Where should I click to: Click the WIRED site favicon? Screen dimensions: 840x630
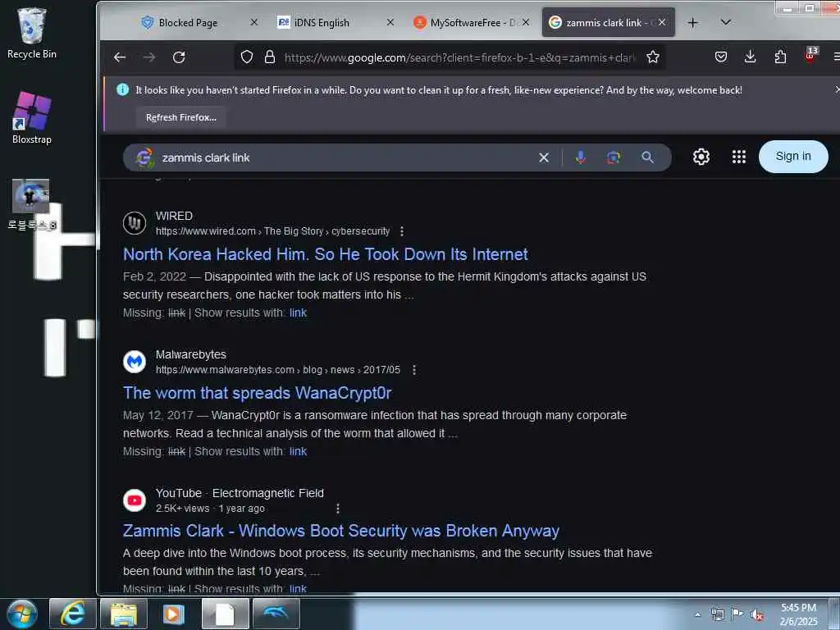[135, 223]
